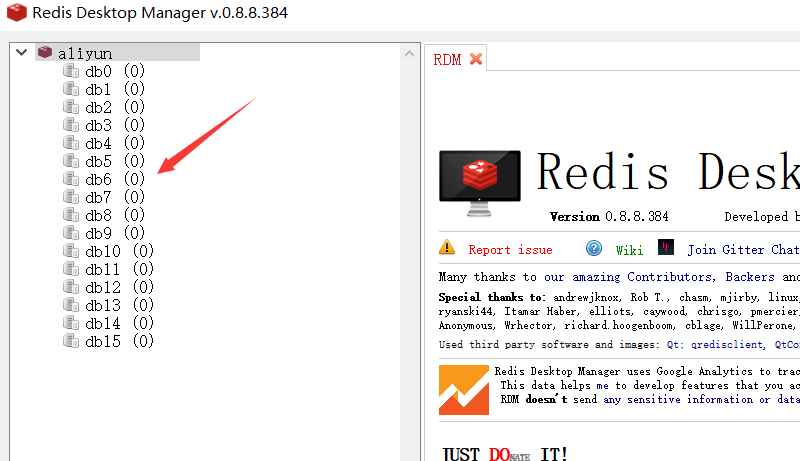Open the Report issue link
The width and height of the screenshot is (800, 461).
pyautogui.click(x=510, y=250)
